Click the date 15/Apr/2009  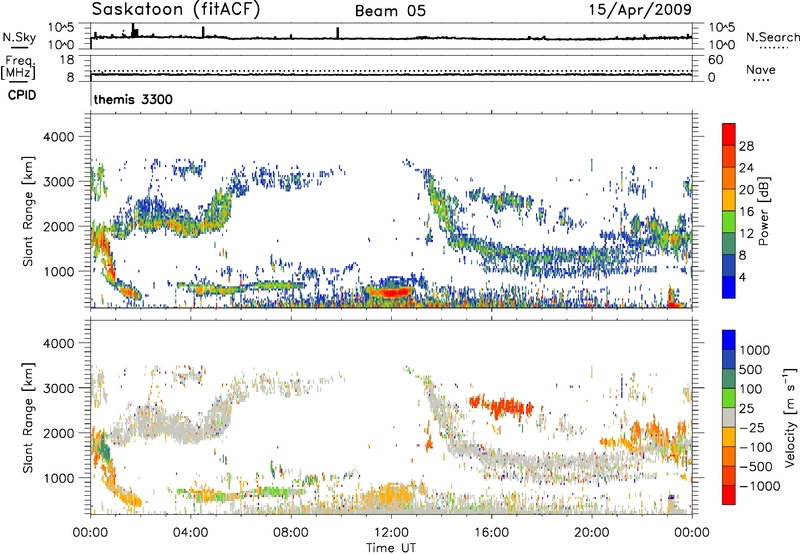click(640, 10)
